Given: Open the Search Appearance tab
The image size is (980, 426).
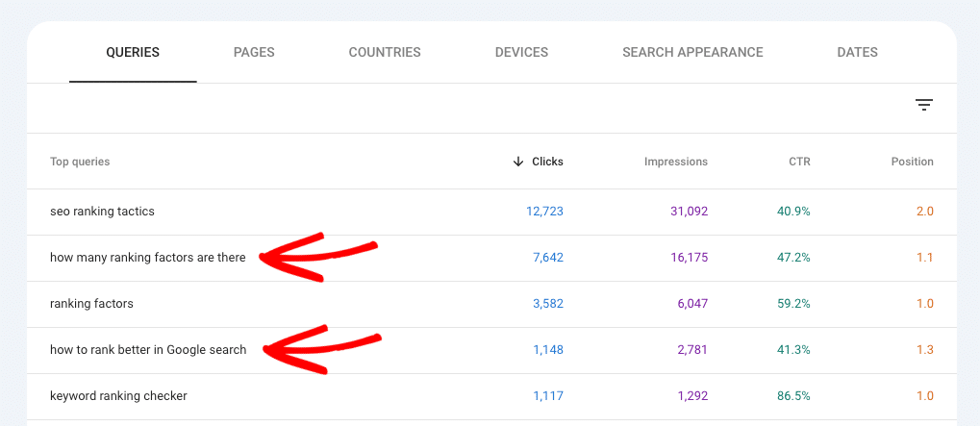Looking at the screenshot, I should coord(692,53).
